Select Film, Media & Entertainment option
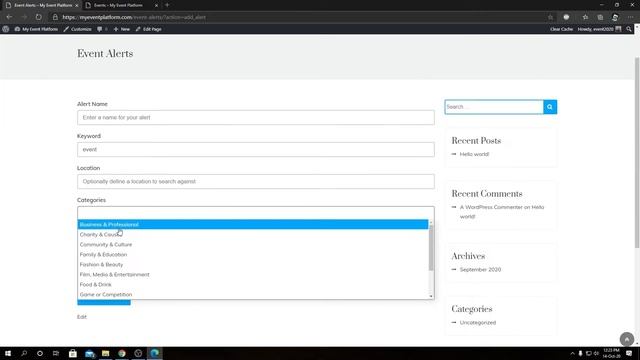640x360 pixels. pos(253,274)
